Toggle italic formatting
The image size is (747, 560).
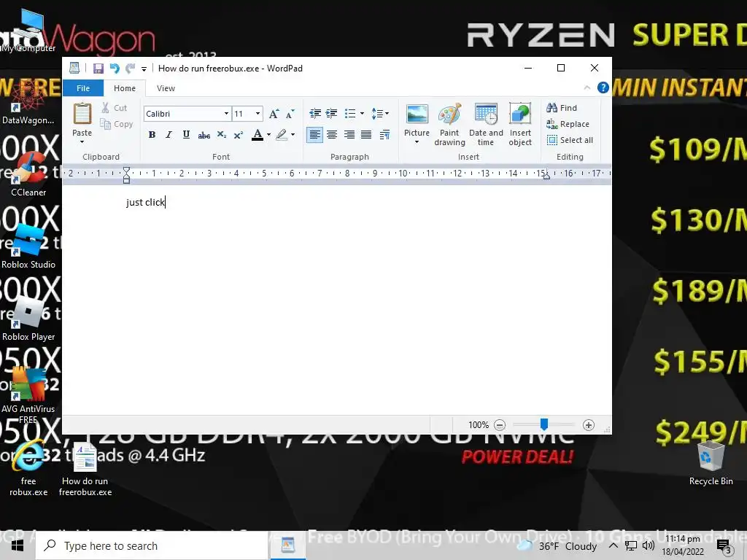169,135
